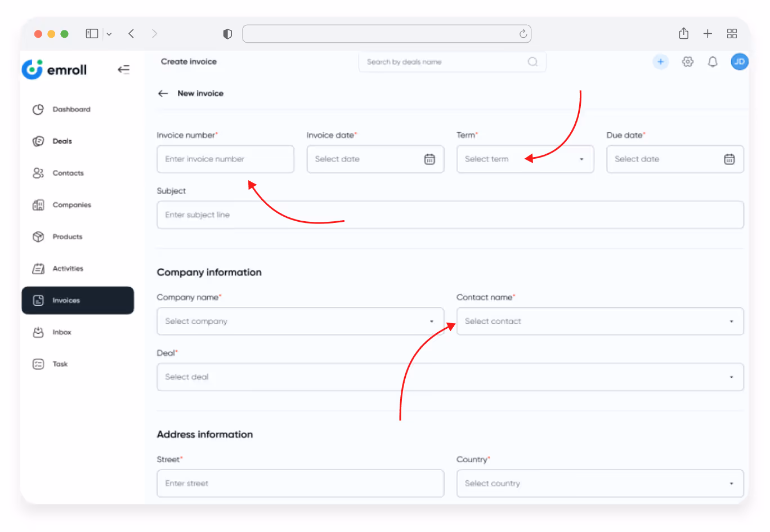Open the Select contact dropdown

pos(600,321)
